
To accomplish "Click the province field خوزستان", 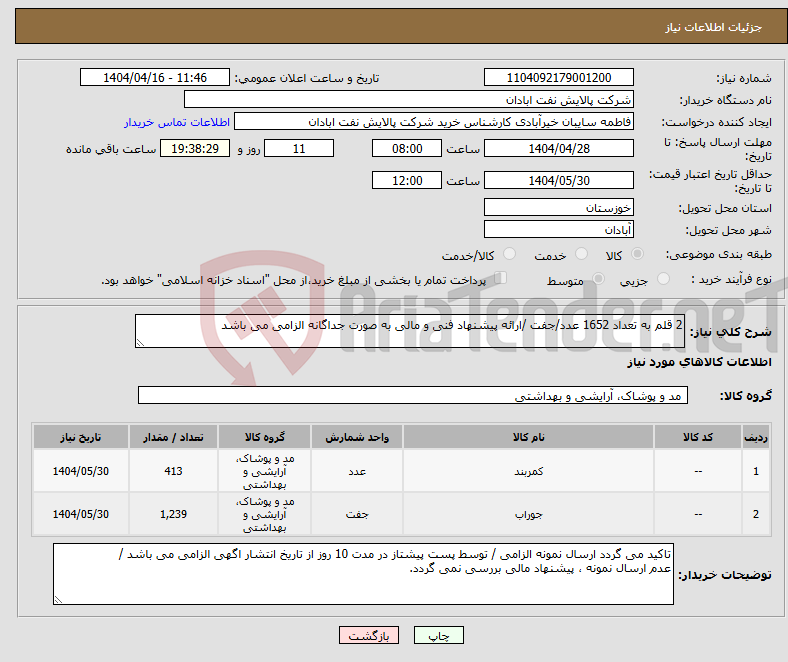I will pyautogui.click(x=559, y=207).
